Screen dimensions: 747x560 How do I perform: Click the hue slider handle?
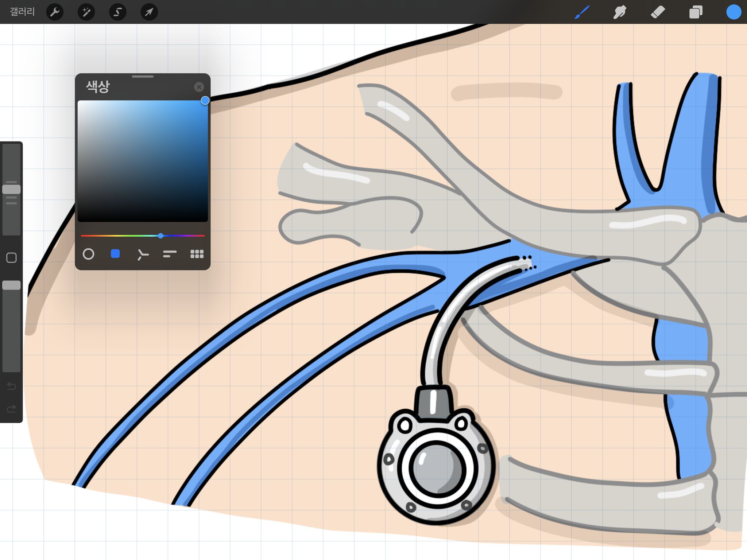(x=160, y=236)
